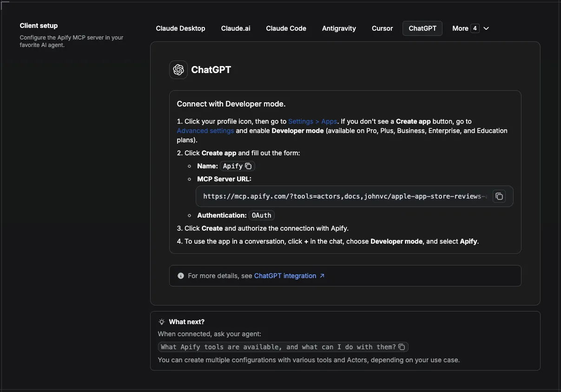This screenshot has width=561, height=392.
Task: Select the ChatGPT tab
Action: tap(422, 28)
